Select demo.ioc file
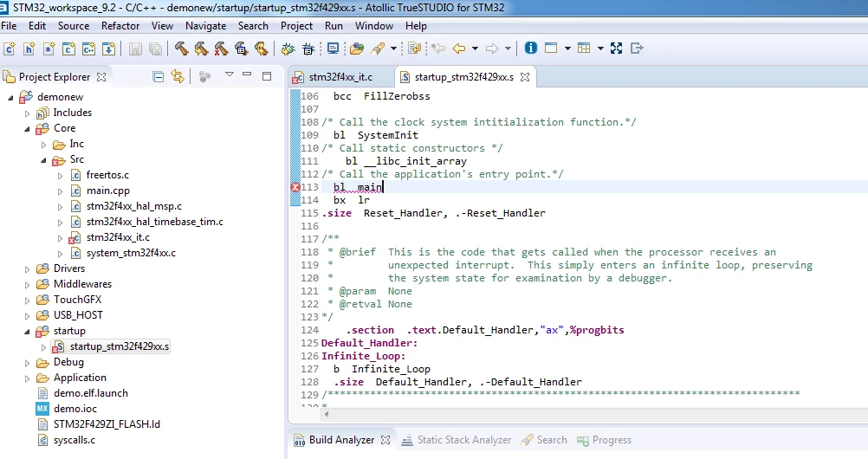The height and width of the screenshot is (459, 868). [74, 409]
